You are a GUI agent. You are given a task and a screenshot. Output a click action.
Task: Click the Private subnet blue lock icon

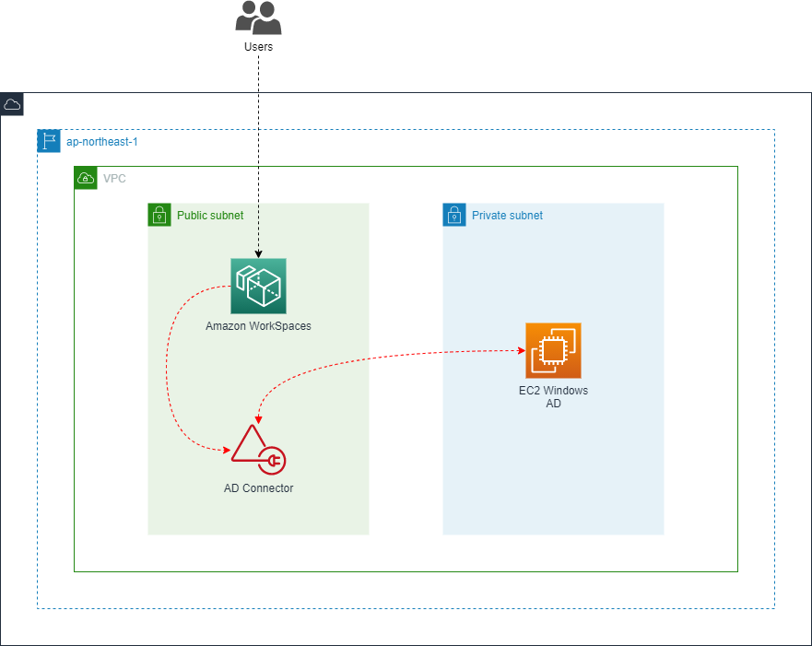point(454,215)
